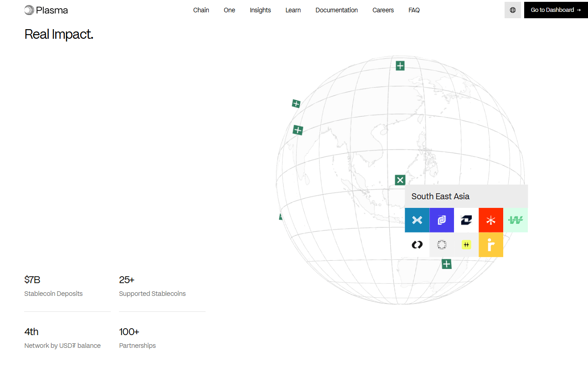Select the dotted circle partner logo
The height and width of the screenshot is (367, 588).
[x=442, y=245]
